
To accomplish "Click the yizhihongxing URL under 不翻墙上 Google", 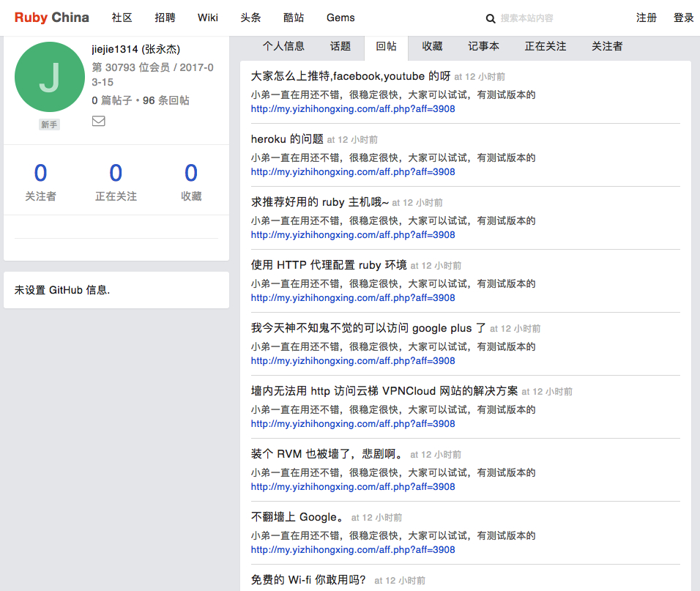I will pyautogui.click(x=353, y=550).
